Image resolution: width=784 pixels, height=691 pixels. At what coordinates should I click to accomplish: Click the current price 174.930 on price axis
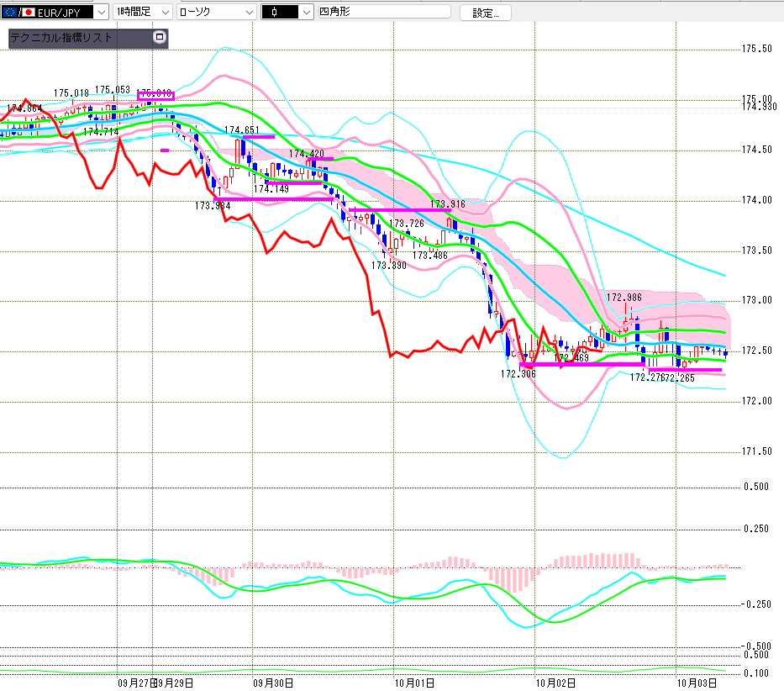click(x=759, y=107)
